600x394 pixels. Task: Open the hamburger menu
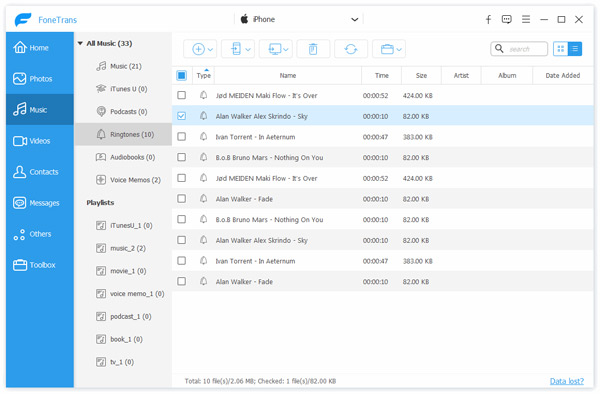(x=526, y=19)
